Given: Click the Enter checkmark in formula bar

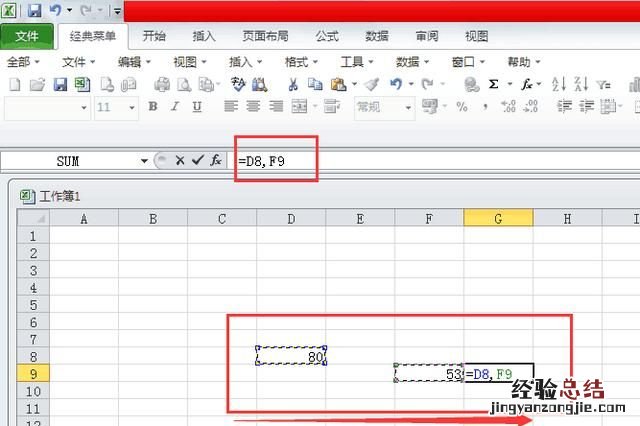Looking at the screenshot, I should [197, 160].
